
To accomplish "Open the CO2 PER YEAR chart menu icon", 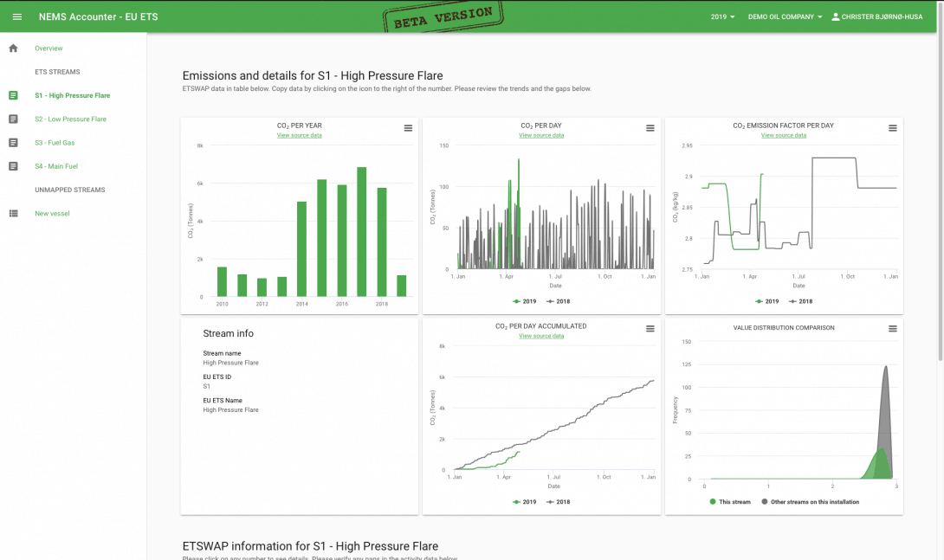I will tap(408, 127).
